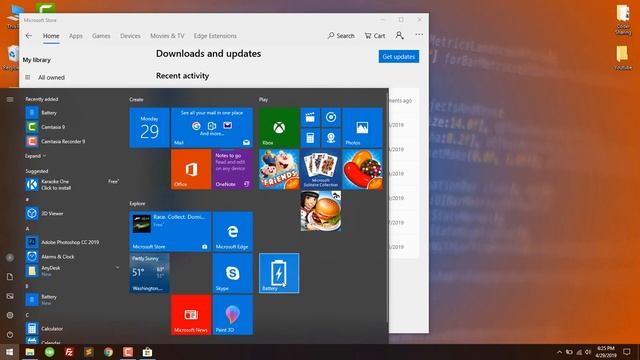Screen dimensions: 640x360
Task: Launch Microsoft Solitaire Collection tile
Action: 320,169
